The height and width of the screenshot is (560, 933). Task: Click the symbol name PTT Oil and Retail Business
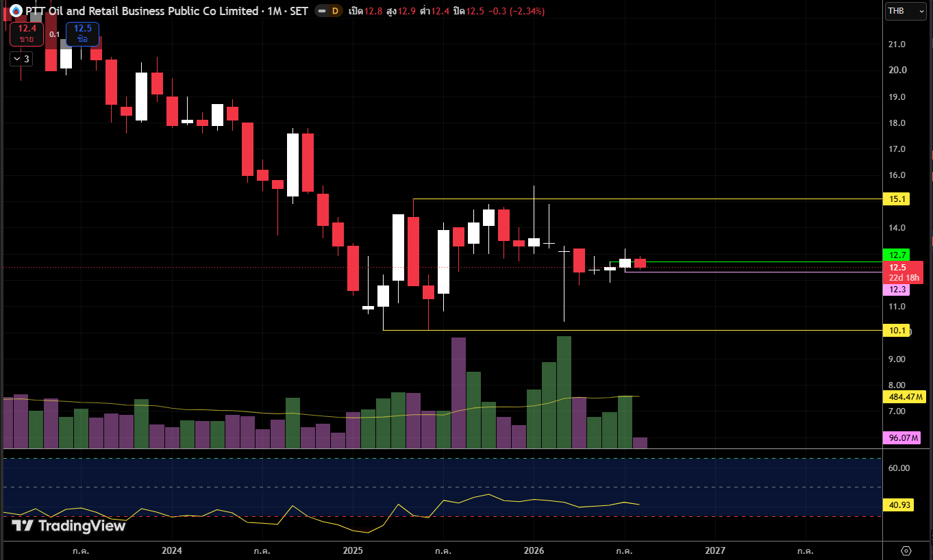point(142,11)
